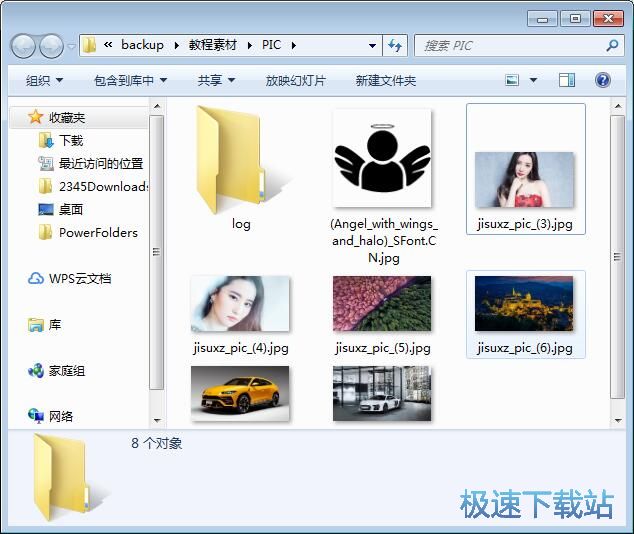Screen dimensions: 634x534
Task: Click file list scroll up arrow
Action: pyautogui.click(x=617, y=107)
